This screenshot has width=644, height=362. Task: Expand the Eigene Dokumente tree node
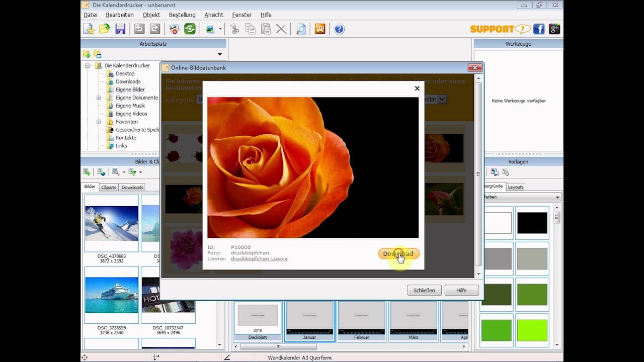pyautogui.click(x=99, y=98)
